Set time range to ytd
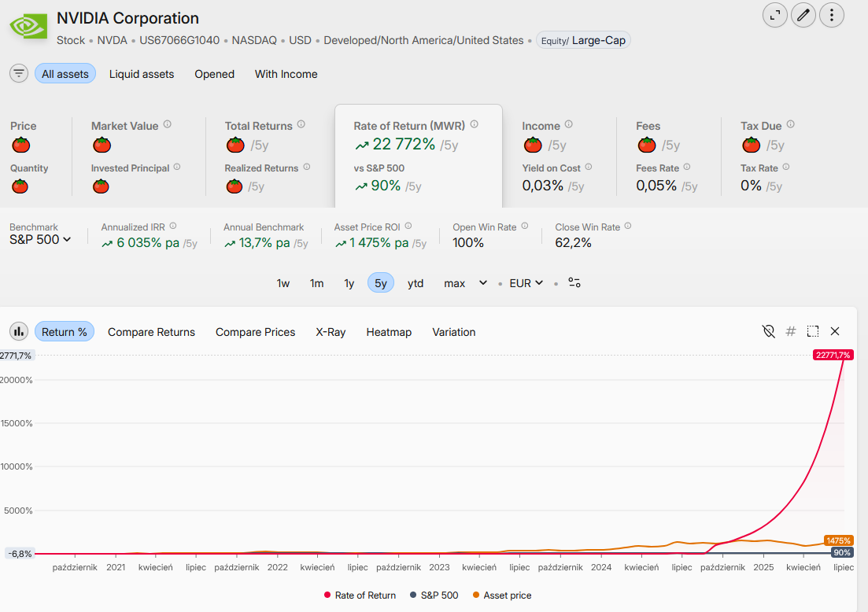Screen dimensions: 868x612 click(x=416, y=283)
